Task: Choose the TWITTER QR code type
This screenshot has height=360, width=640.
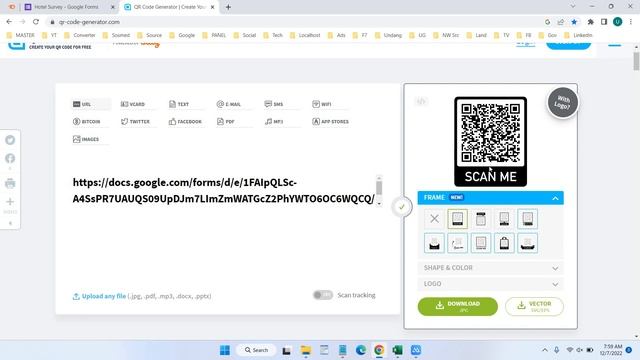Action: [136, 122]
